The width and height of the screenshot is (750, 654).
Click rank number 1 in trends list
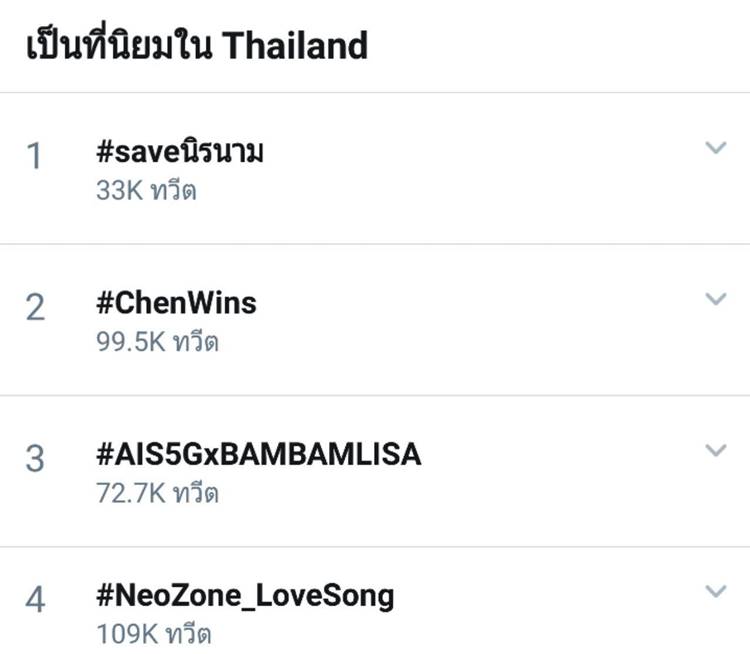tap(35, 157)
